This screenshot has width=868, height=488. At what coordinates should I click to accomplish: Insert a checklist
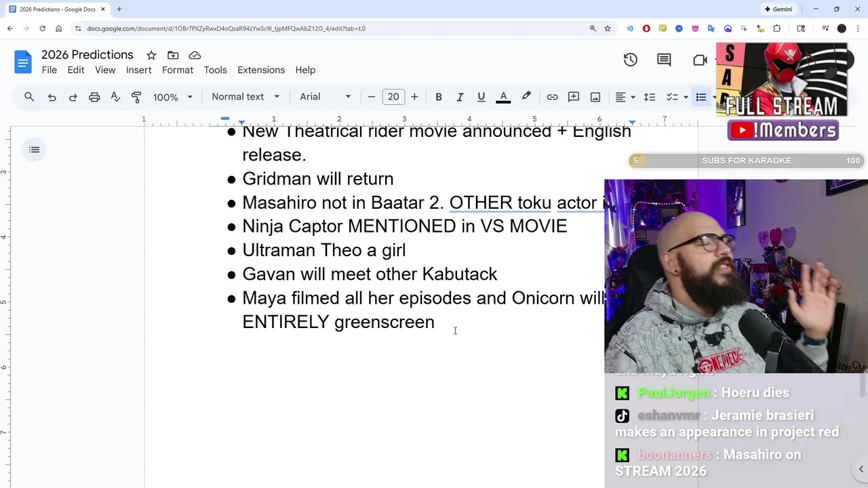click(672, 97)
